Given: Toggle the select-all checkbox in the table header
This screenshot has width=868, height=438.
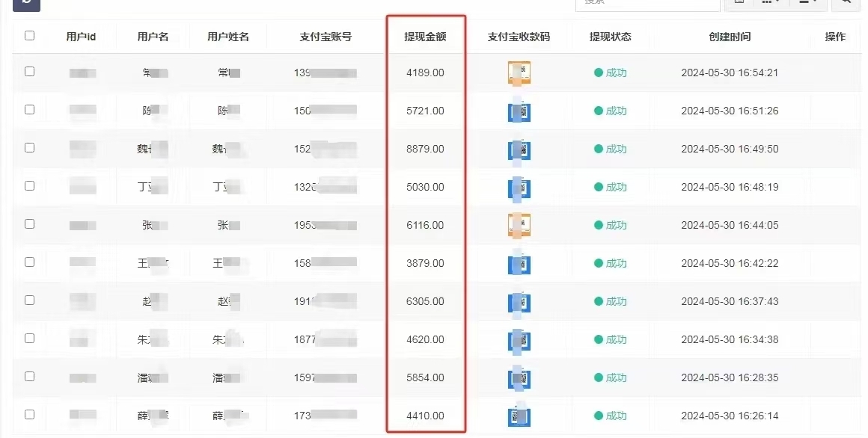Looking at the screenshot, I should coord(29,35).
